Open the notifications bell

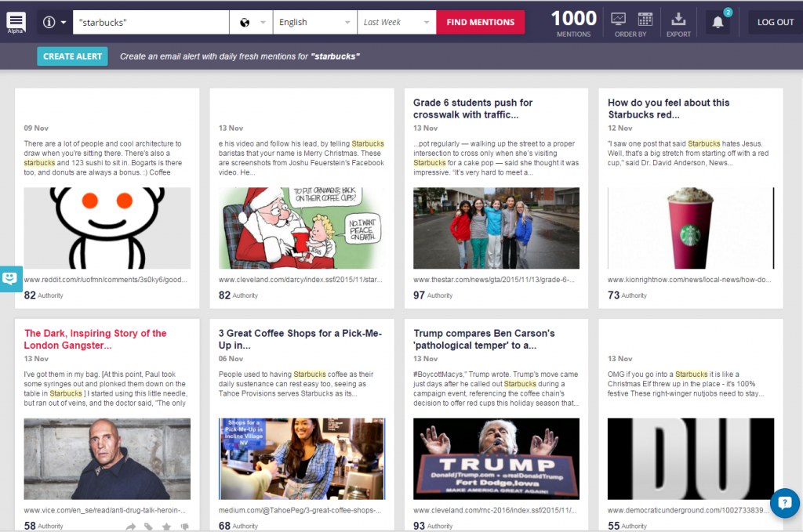pyautogui.click(x=718, y=22)
